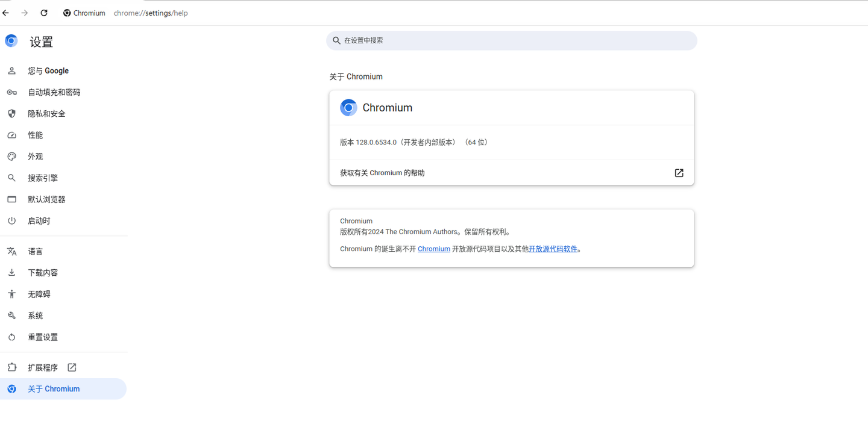Select the 自动填充和密码 key icon in sidebar
868x436 pixels.
point(12,92)
